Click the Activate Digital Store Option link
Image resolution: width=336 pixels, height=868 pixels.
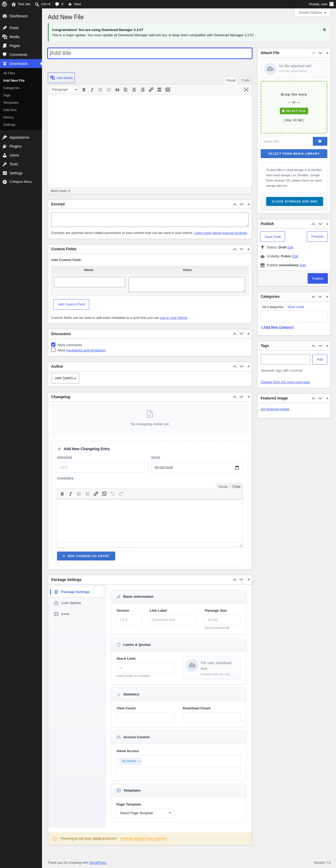pos(143,838)
